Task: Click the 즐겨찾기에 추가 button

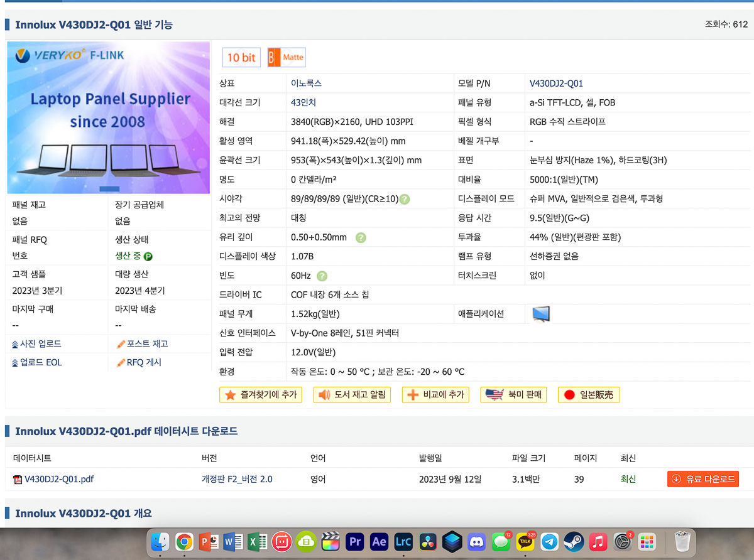Action: click(261, 395)
